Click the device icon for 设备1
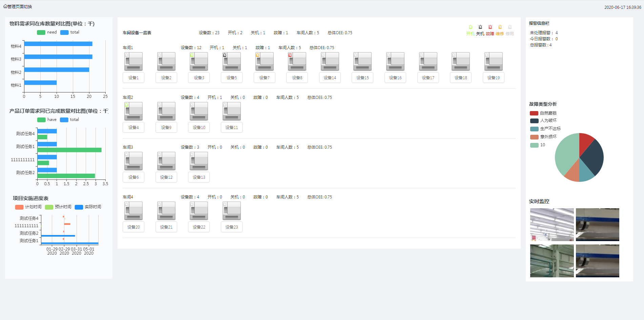This screenshot has width=644, height=320. tap(133, 62)
